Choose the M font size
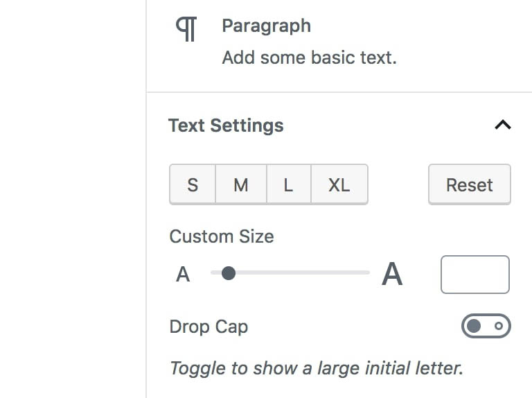This screenshot has height=398, width=532. coord(241,184)
